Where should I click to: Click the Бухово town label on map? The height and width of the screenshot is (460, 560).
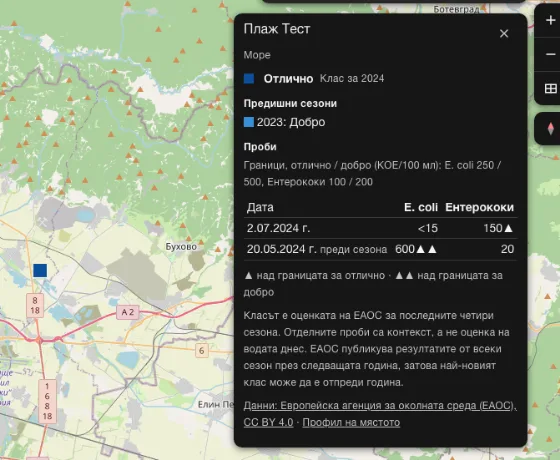(181, 247)
